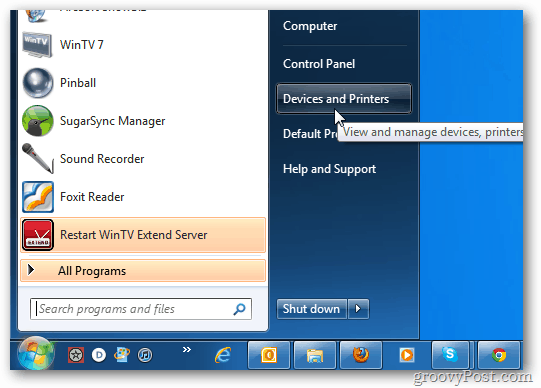
Task: Click Search programs and files box
Action: [x=141, y=309]
